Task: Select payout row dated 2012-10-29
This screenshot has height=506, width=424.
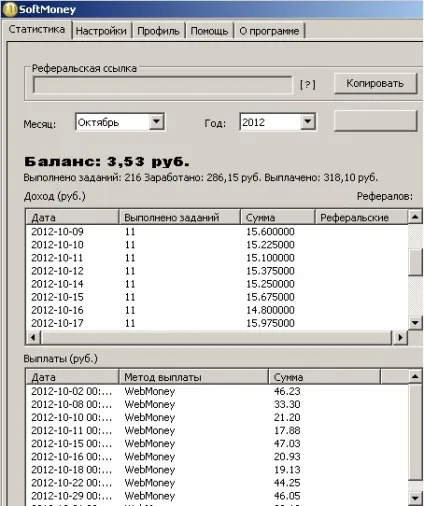Action: point(217,496)
